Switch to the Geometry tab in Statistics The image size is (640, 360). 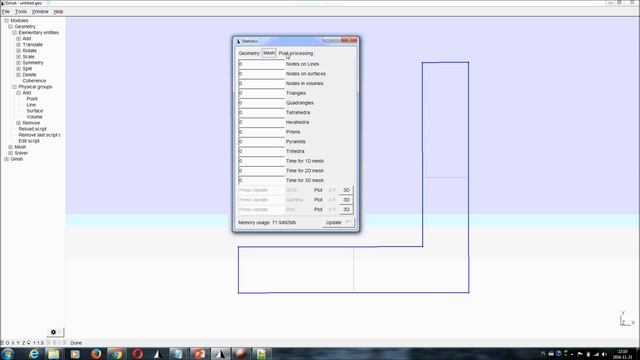249,53
